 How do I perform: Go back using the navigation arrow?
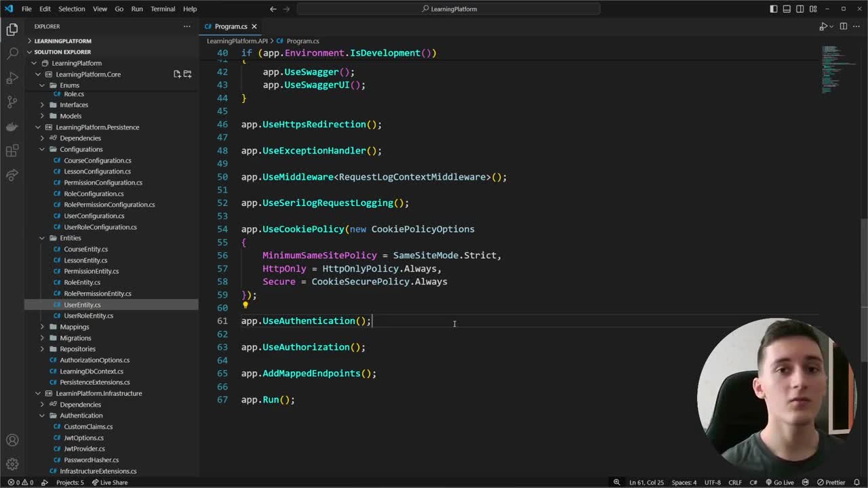click(x=273, y=9)
